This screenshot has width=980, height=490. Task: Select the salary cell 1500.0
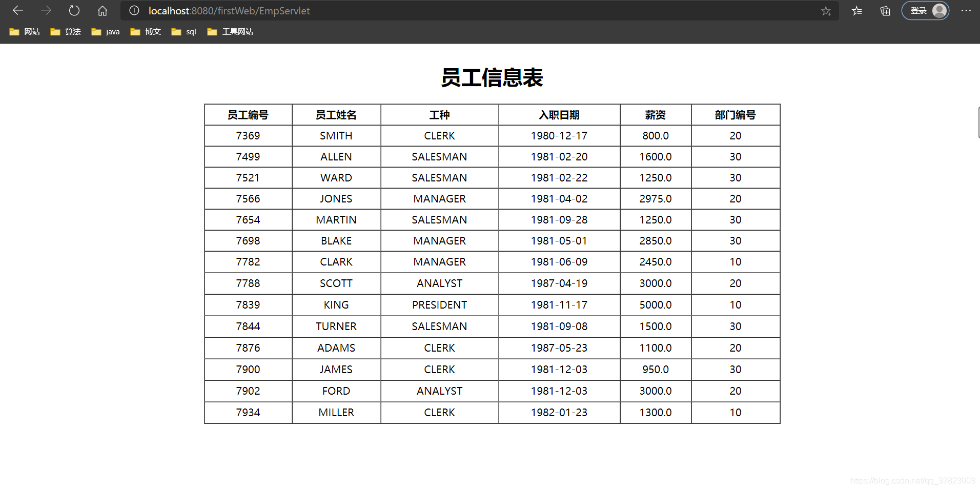(656, 326)
